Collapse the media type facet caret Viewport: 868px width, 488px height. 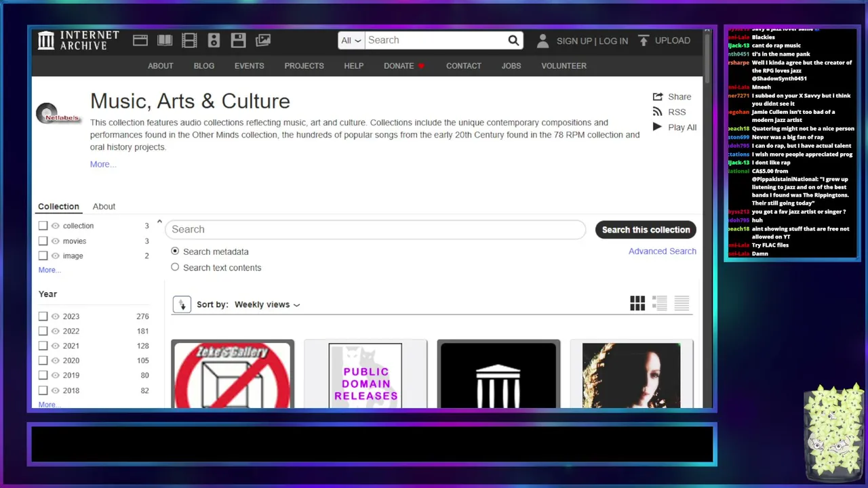159,222
